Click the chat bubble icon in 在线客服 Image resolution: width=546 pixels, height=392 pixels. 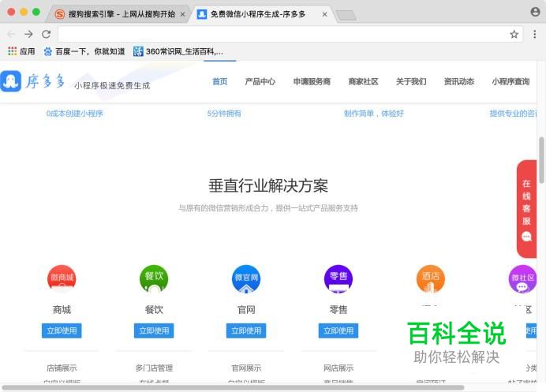tap(526, 237)
